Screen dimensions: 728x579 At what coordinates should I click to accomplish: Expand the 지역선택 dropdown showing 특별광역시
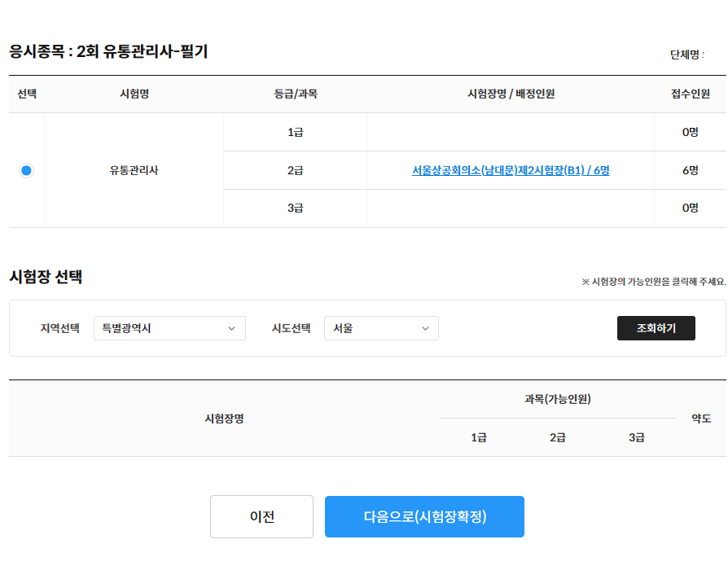(169, 328)
